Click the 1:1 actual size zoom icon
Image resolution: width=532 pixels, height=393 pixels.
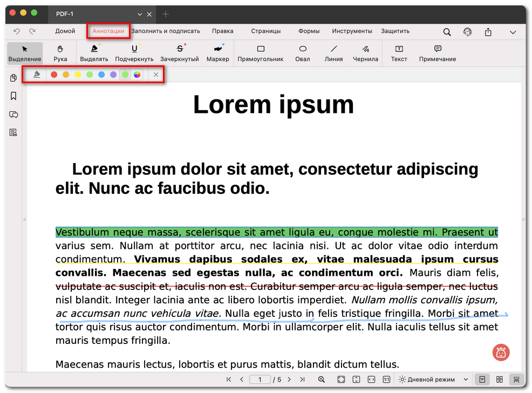click(386, 380)
